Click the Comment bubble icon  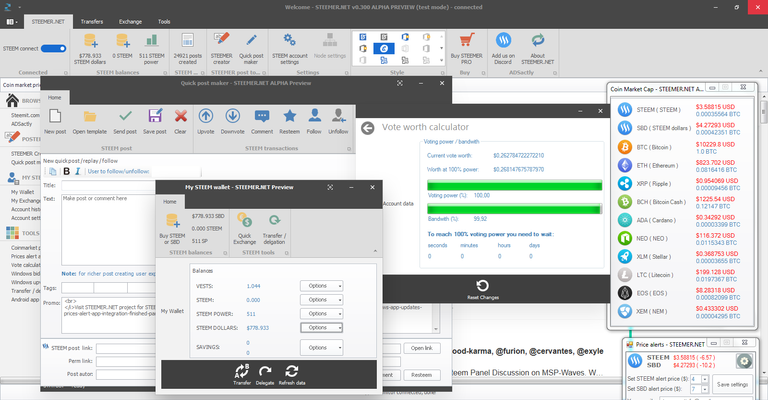(x=262, y=121)
